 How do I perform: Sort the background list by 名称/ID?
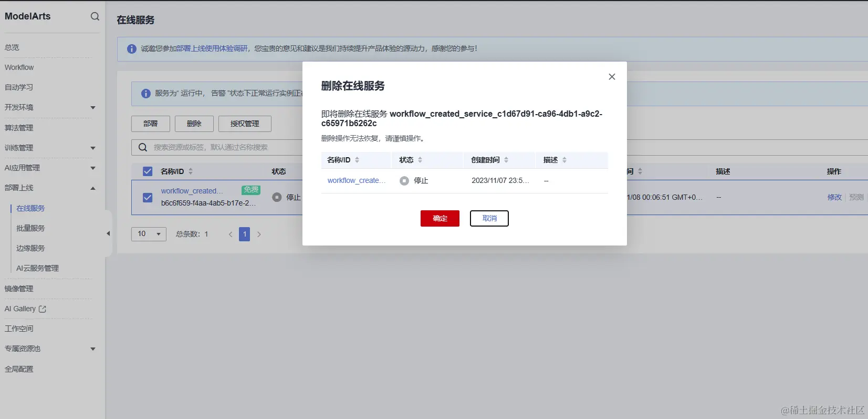(x=191, y=171)
